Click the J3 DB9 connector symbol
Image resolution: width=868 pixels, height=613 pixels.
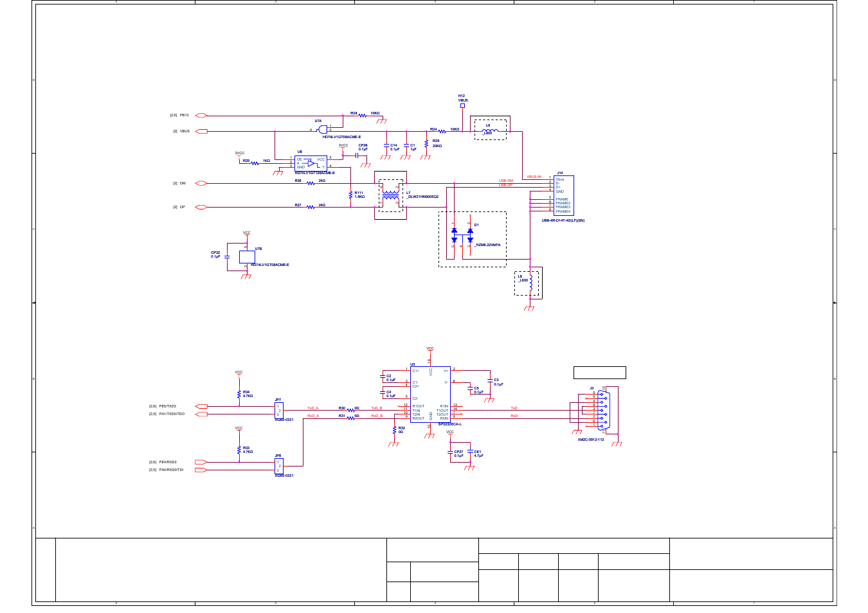pos(605,409)
